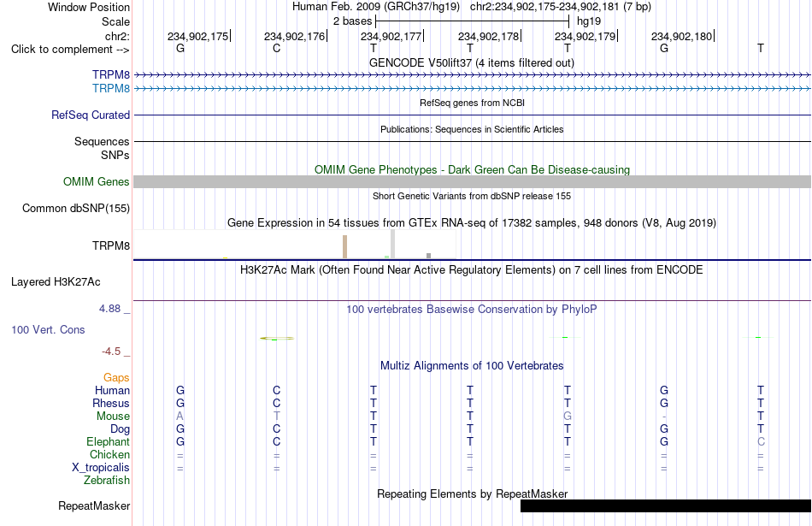Click the black RepeatMasker element bar
This screenshot has width=812, height=526.
666,505
